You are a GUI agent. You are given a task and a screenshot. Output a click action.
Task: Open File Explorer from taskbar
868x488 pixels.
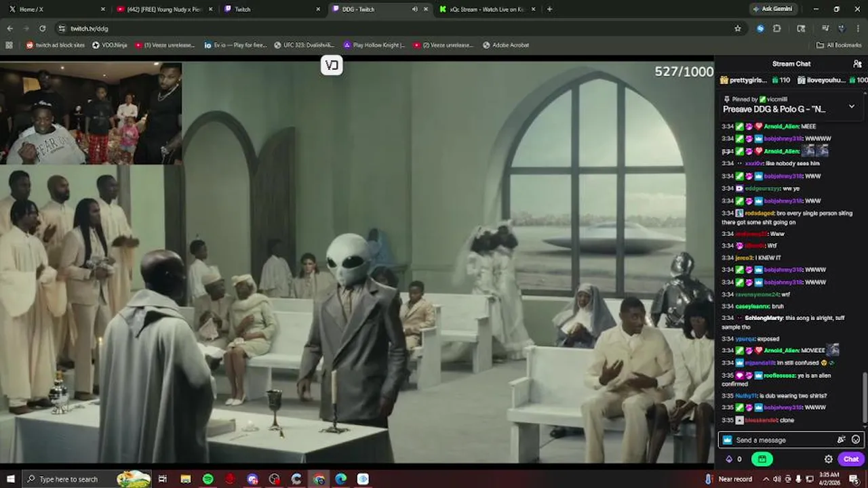[186, 479]
